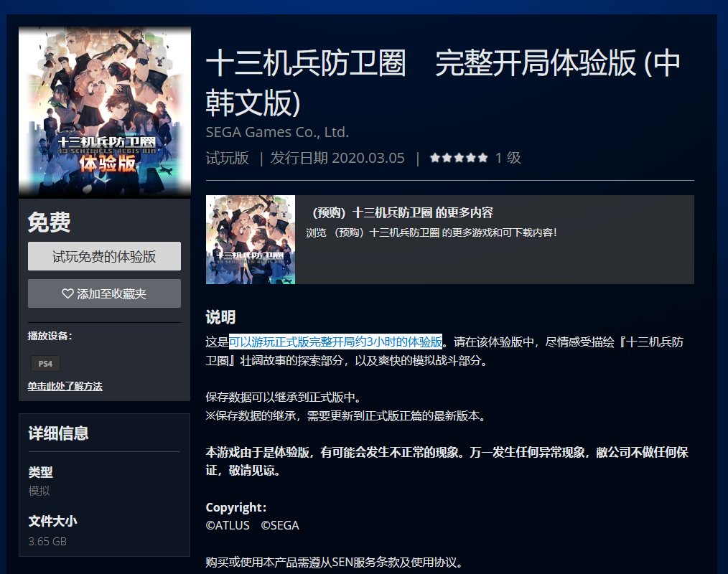Click the 模拟 genre value

coord(39,491)
